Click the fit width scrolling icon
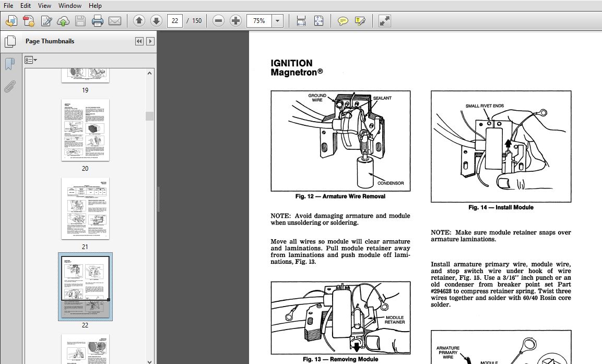 tap(301, 21)
